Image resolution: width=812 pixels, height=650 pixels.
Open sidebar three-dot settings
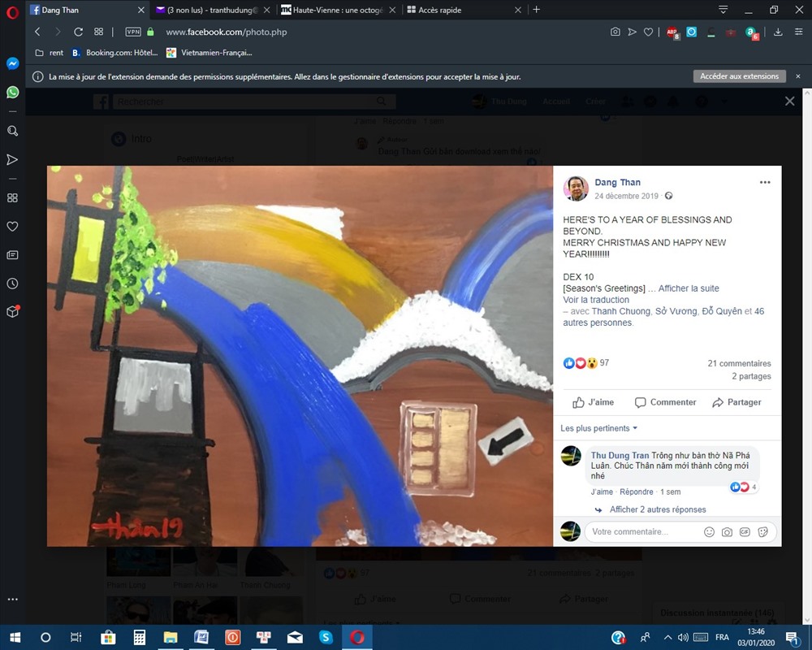[x=12, y=599]
